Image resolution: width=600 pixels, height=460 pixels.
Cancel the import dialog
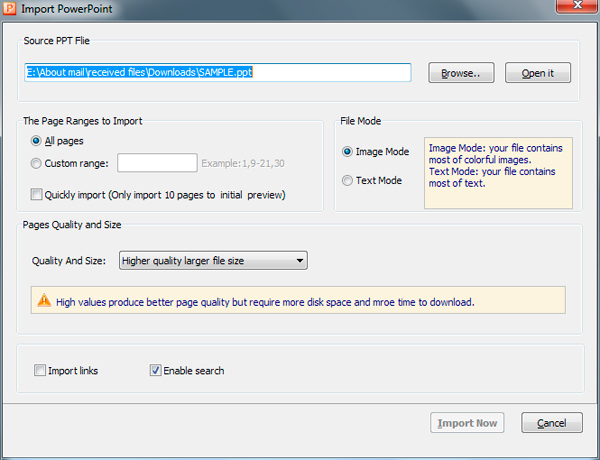point(552,422)
